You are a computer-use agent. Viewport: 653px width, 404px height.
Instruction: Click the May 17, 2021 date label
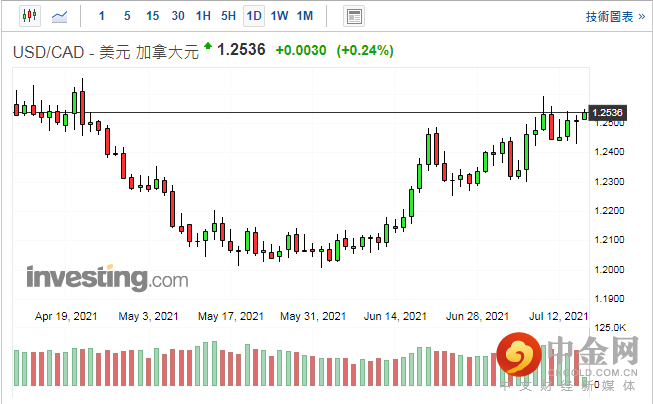pyautogui.click(x=231, y=317)
